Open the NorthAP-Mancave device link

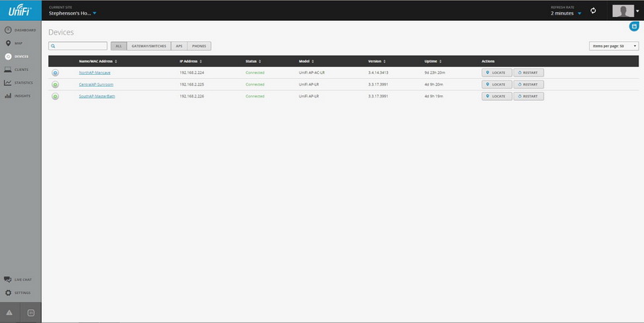pos(94,72)
